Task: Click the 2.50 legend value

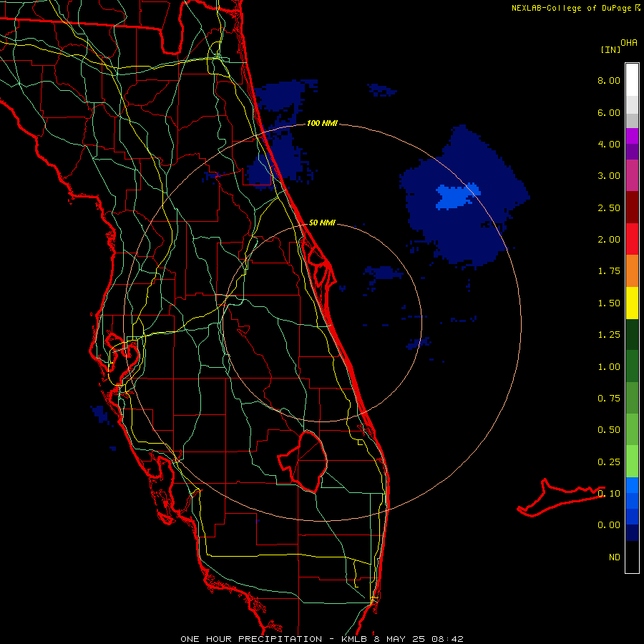Action: point(609,208)
